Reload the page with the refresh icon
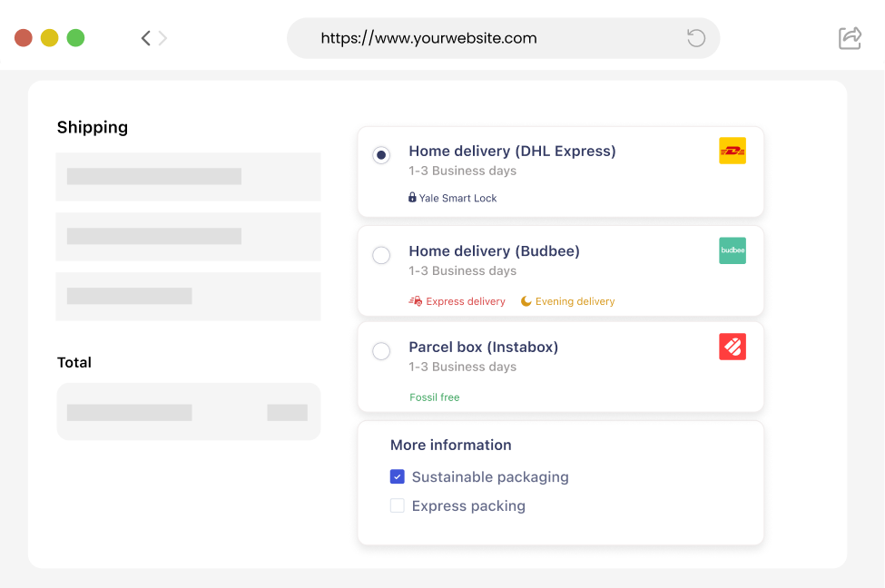Screen dimensions: 885x588 click(696, 38)
